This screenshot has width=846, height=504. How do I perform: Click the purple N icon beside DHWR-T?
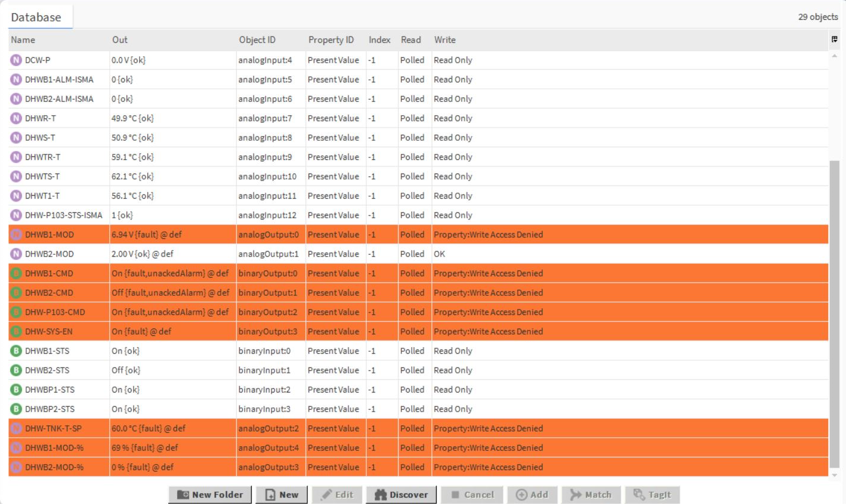coord(16,118)
